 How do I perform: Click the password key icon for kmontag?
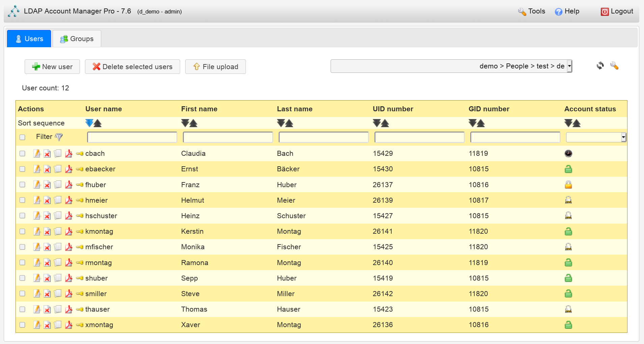pyautogui.click(x=80, y=231)
